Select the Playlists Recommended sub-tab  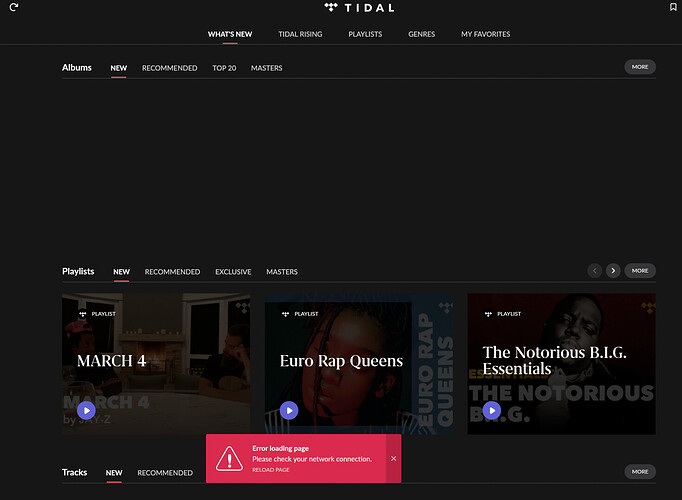coord(172,272)
